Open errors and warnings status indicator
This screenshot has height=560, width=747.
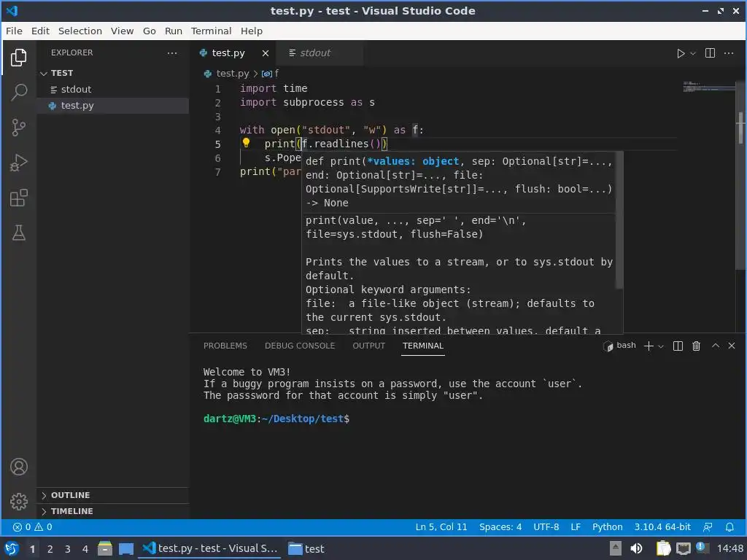coord(32,527)
